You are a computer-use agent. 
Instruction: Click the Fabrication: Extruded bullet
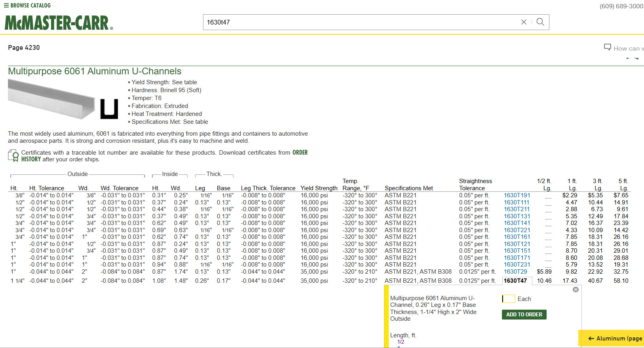160,106
